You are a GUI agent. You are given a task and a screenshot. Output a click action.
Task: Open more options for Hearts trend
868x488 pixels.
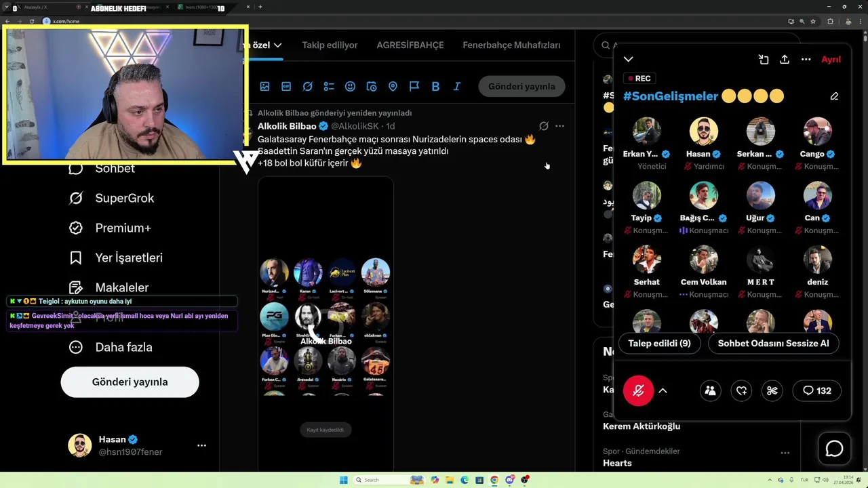pyautogui.click(x=785, y=452)
